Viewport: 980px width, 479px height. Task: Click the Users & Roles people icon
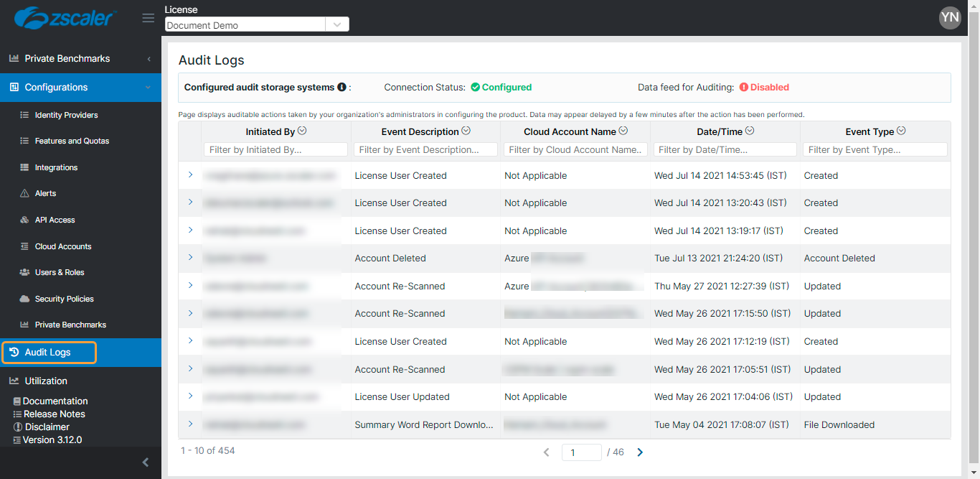click(x=24, y=273)
